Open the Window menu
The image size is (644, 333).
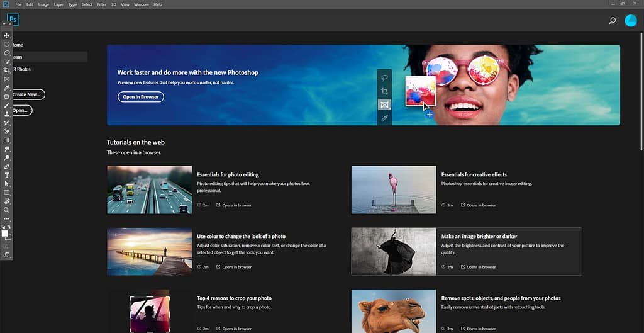142,4
